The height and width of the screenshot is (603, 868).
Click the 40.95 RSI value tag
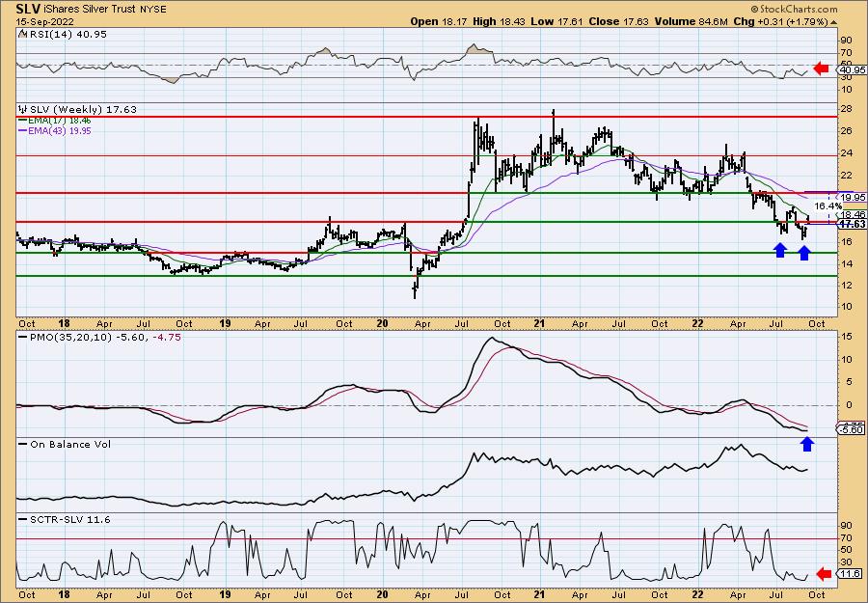(x=852, y=70)
